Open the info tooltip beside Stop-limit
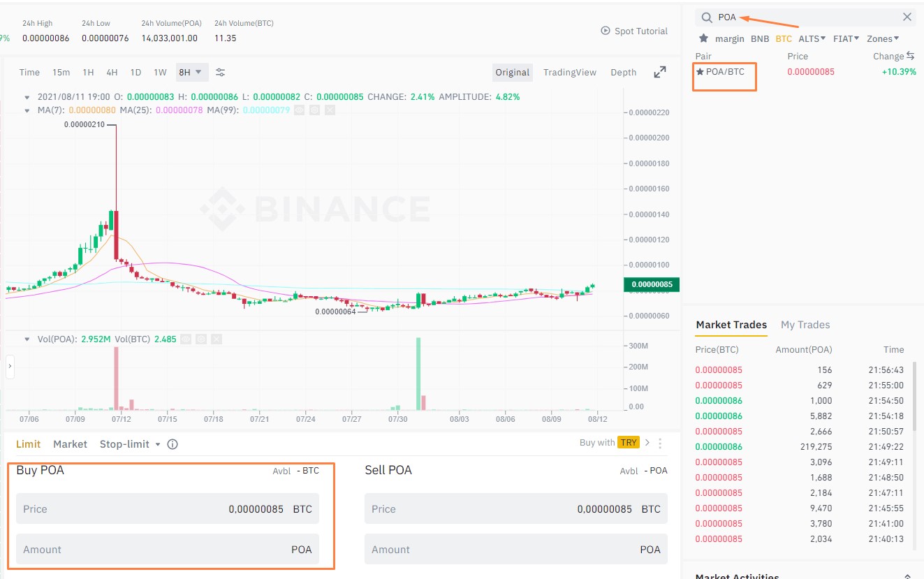 172,444
